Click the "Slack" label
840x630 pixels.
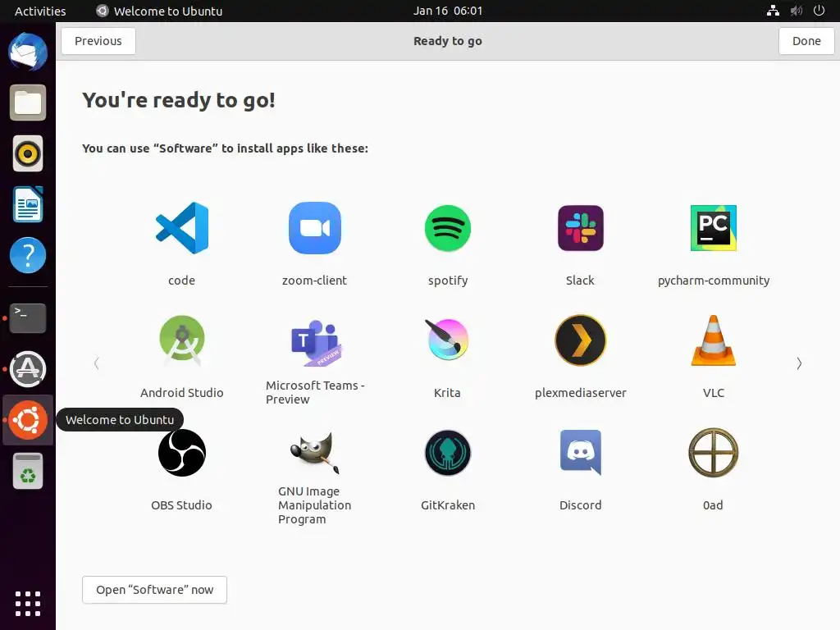580,281
